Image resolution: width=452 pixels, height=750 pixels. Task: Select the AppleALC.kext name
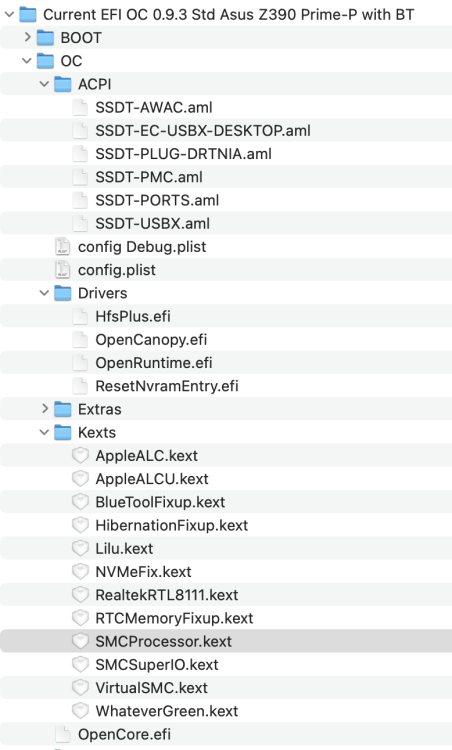click(x=146, y=456)
